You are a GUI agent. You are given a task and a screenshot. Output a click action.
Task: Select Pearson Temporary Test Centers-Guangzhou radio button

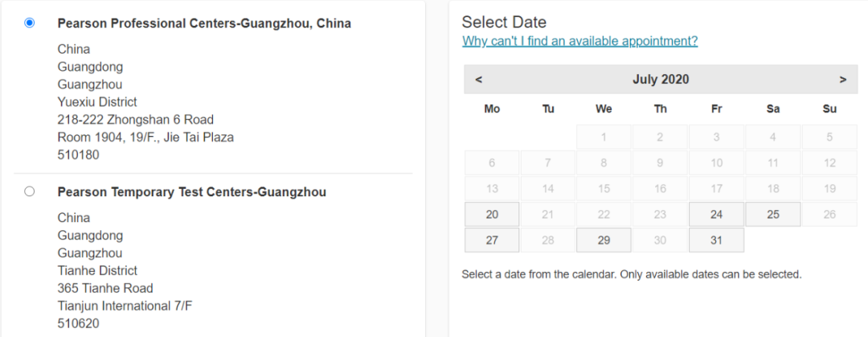click(x=30, y=192)
